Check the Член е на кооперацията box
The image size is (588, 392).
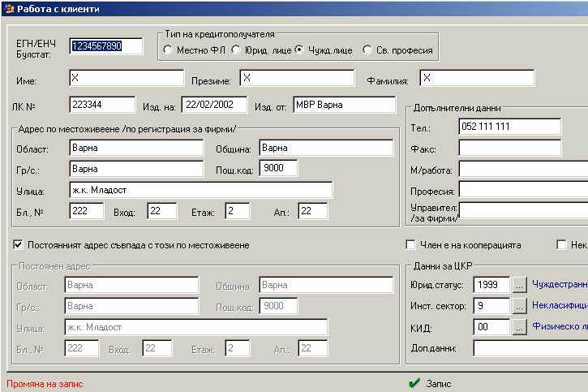point(410,245)
